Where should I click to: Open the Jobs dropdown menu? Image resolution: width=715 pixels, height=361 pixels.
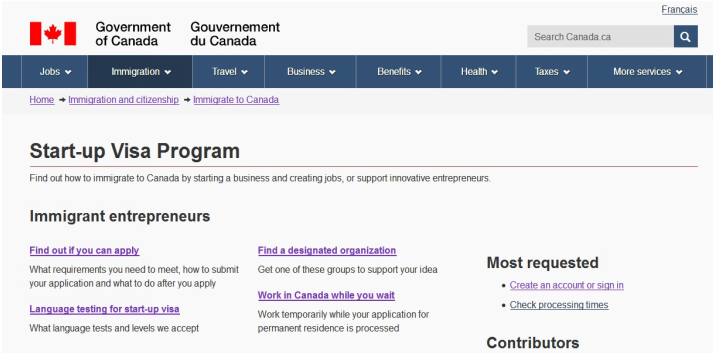(55, 72)
